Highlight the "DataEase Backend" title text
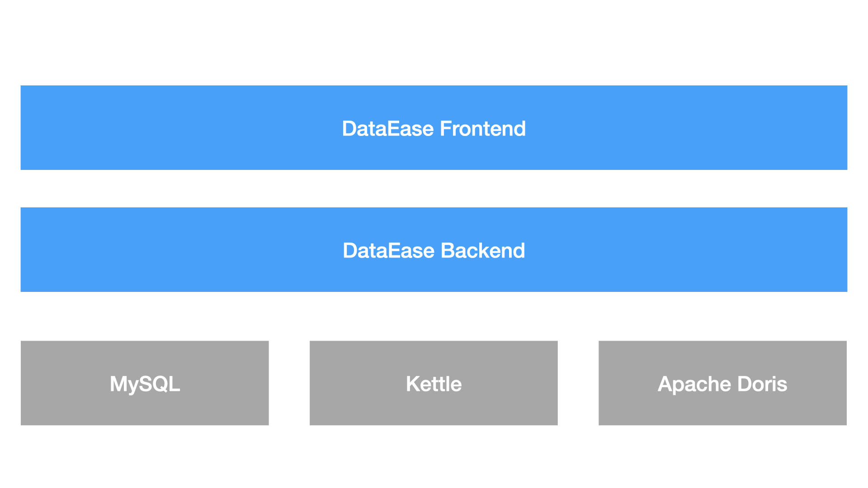 click(434, 251)
